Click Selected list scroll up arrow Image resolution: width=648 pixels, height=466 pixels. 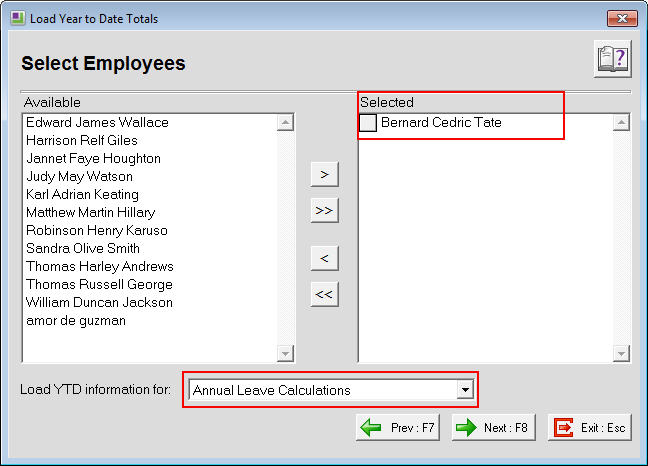(621, 122)
